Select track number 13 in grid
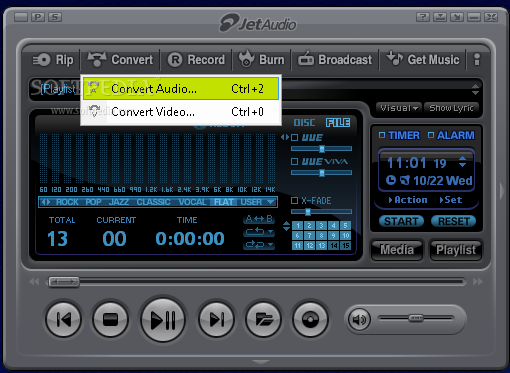 [321, 245]
